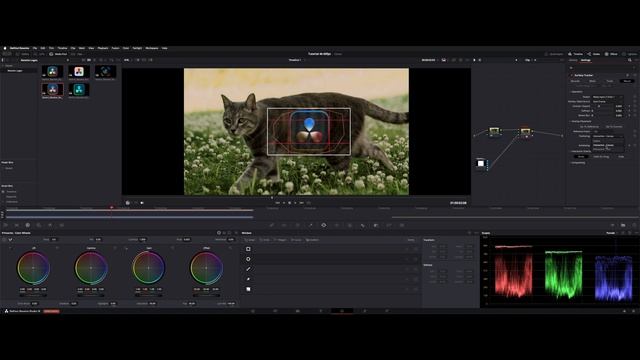
Task: Switch to the Bounds tab
Action: pyautogui.click(x=575, y=81)
